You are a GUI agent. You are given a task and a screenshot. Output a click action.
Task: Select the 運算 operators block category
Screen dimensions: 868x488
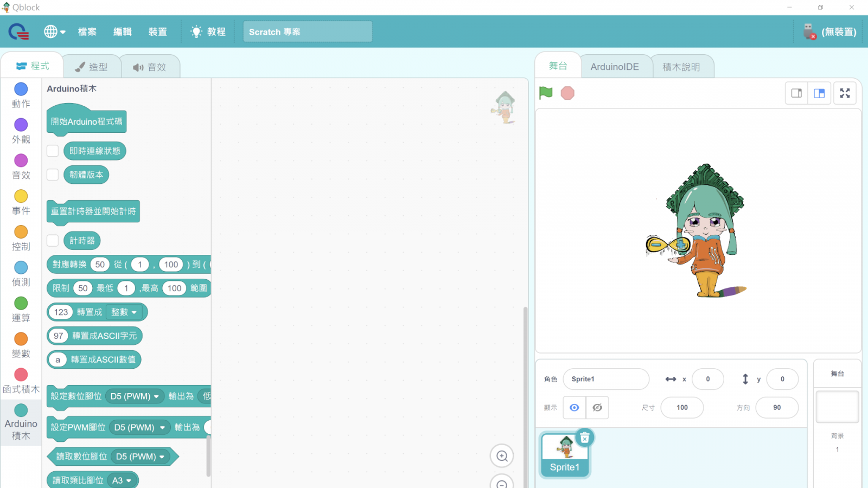click(x=21, y=310)
